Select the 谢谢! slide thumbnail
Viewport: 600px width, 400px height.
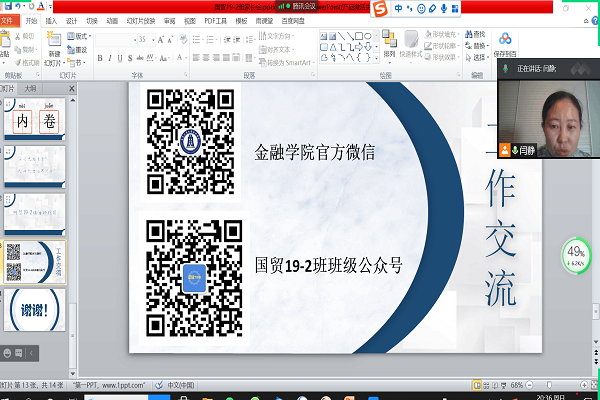(34, 309)
